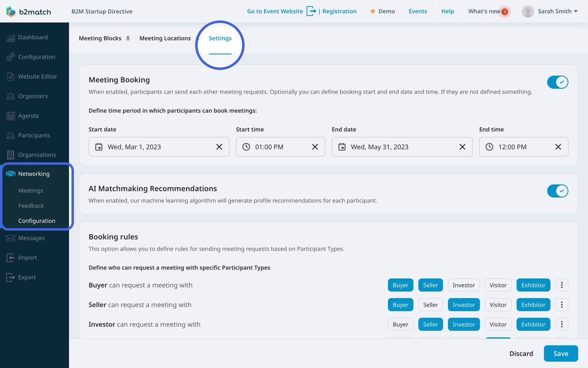
Task: Click the Messages envelope icon
Action: coord(11,238)
